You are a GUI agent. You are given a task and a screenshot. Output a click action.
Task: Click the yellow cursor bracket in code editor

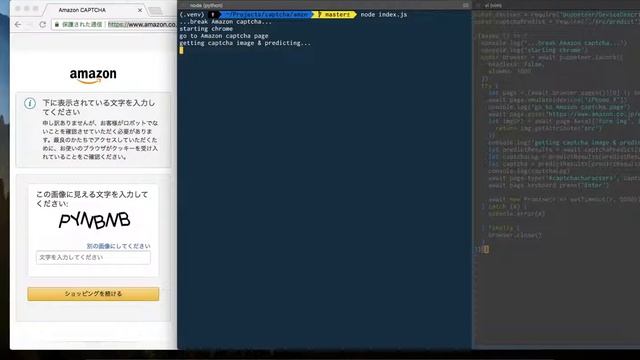486,249
